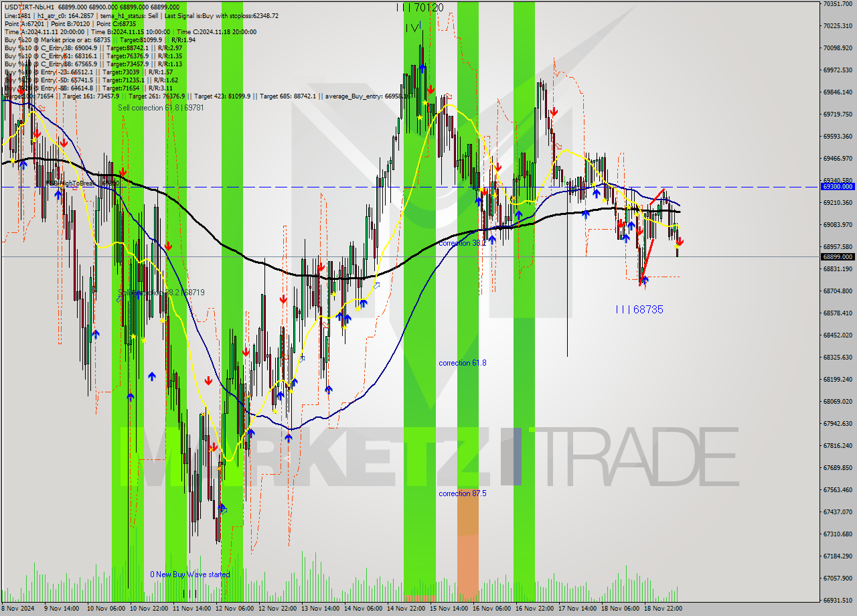857x616 pixels.
Task: Click the 'Buy %20 @ Market price' line
Action: coord(100,40)
